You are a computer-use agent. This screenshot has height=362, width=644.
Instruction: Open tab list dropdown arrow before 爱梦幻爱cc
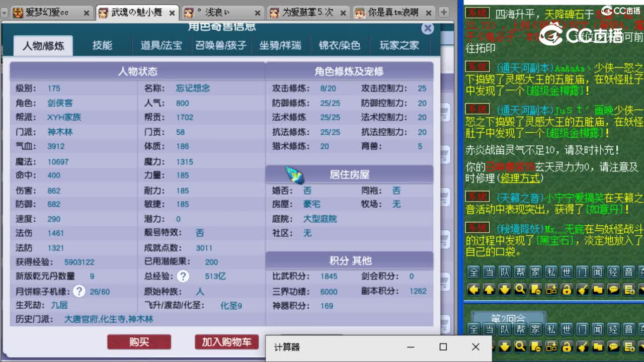[5, 13]
